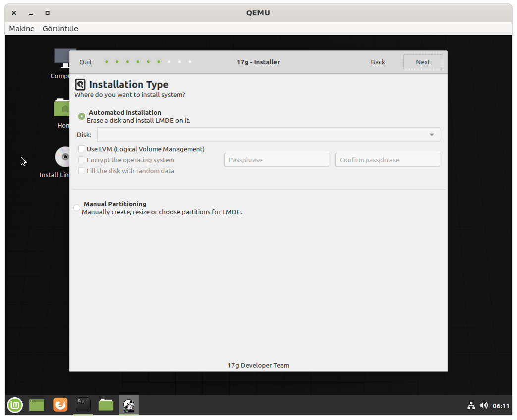Select the Install Linux Mint disc icon
517x420 pixels.
click(x=62, y=157)
